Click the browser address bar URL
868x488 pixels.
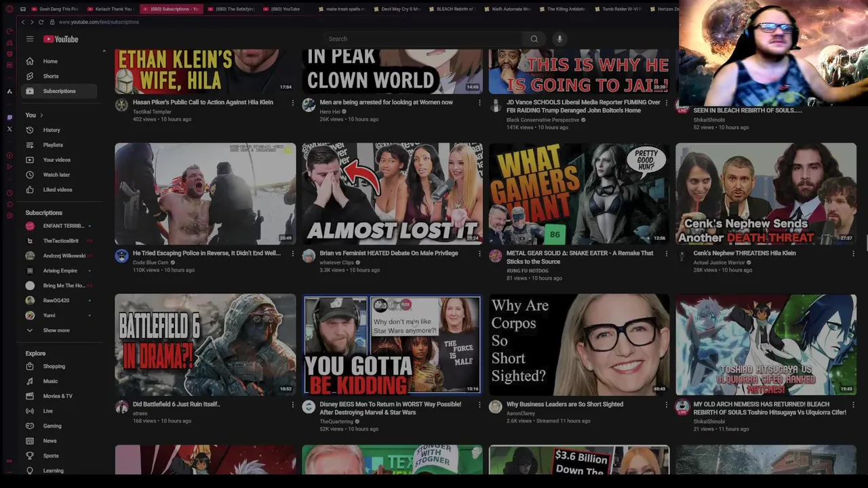[x=99, y=22]
